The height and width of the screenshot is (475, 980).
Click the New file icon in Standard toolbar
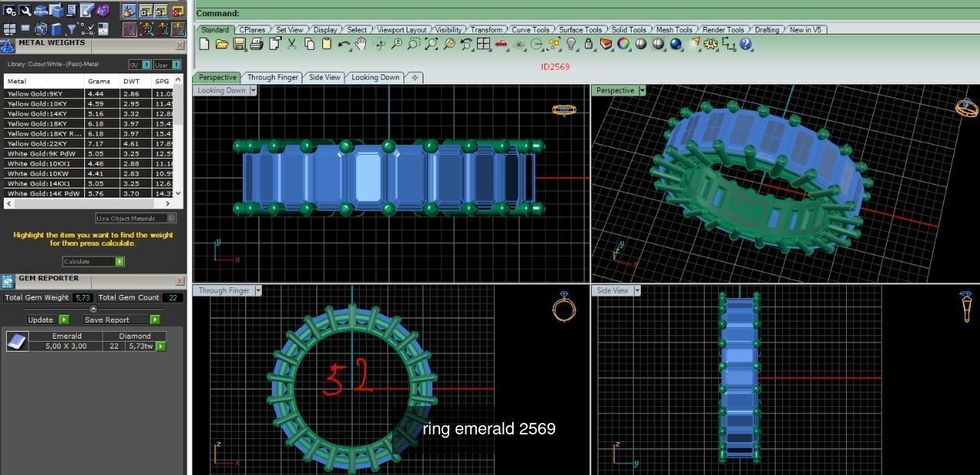204,44
